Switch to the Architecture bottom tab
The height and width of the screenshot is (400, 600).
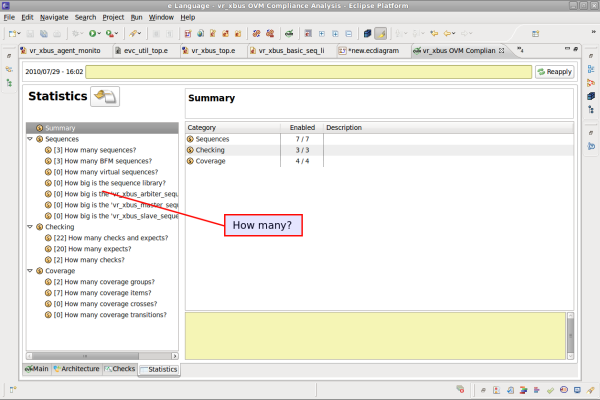(x=76, y=369)
